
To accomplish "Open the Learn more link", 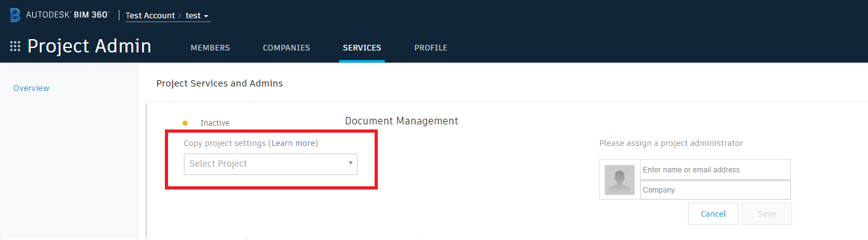I will click(x=294, y=143).
